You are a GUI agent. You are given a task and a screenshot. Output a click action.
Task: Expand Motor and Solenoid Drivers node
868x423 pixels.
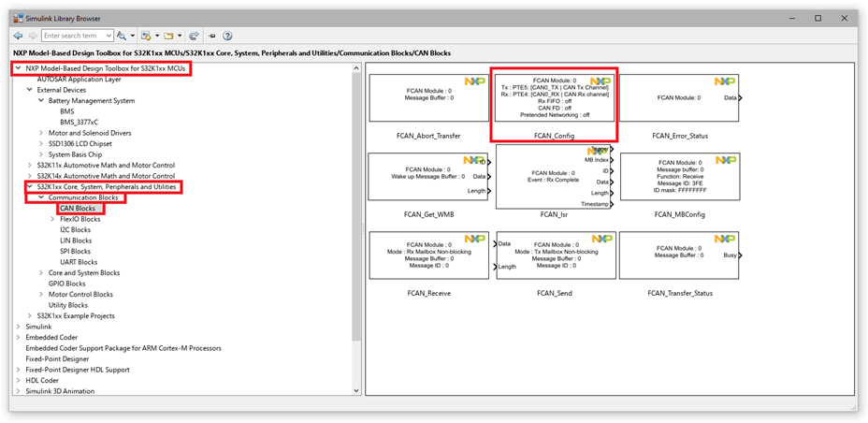tap(41, 133)
